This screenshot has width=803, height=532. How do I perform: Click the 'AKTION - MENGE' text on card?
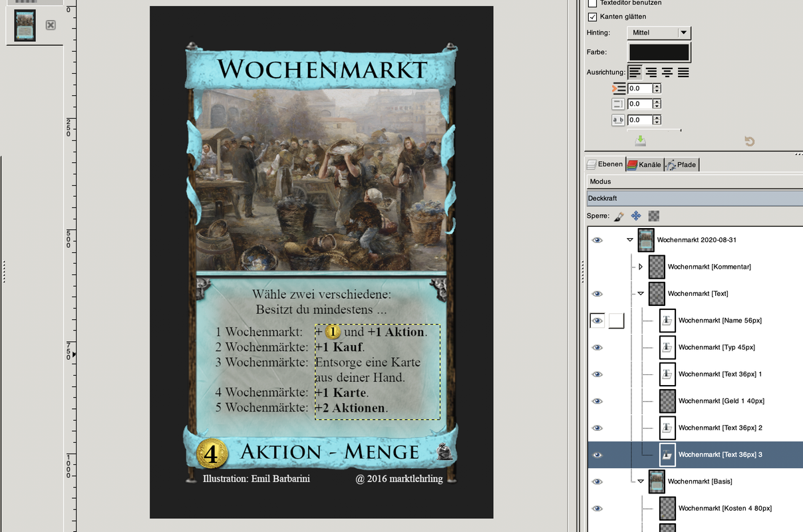329,452
